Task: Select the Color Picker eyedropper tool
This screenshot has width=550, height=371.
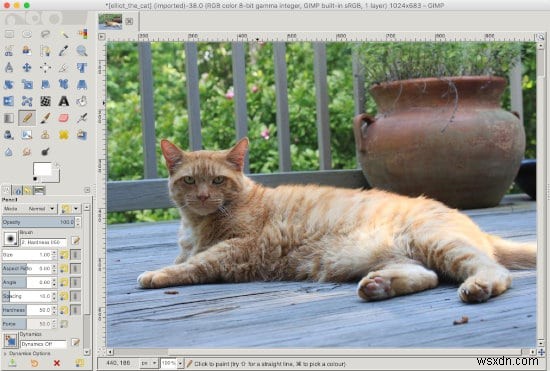Action: [x=63, y=51]
